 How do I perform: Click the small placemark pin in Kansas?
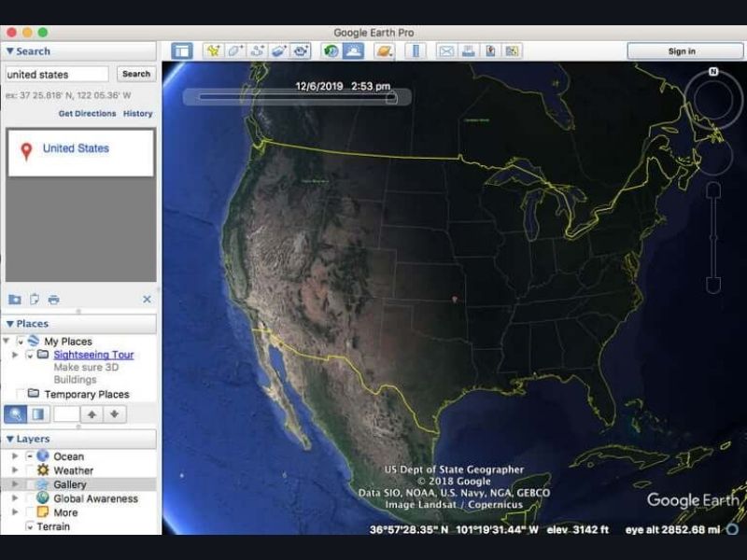point(455,299)
